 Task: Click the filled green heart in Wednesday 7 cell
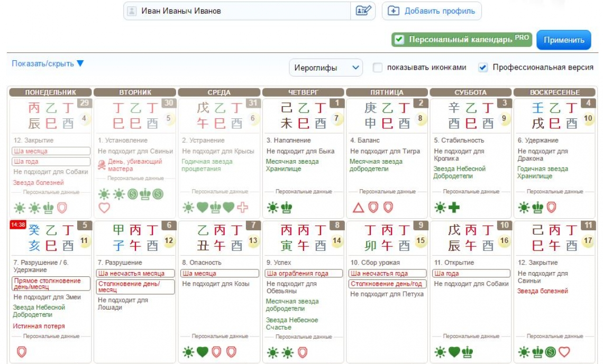pyautogui.click(x=202, y=352)
